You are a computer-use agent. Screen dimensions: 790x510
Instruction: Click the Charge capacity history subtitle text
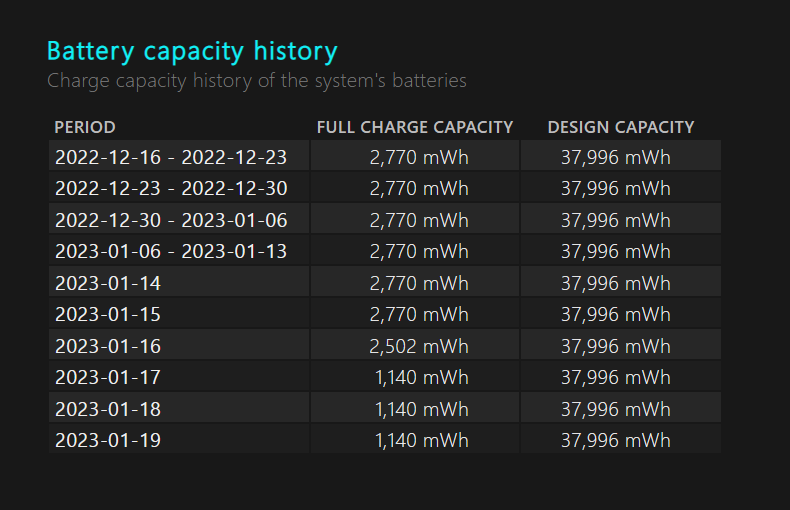[x=256, y=81]
